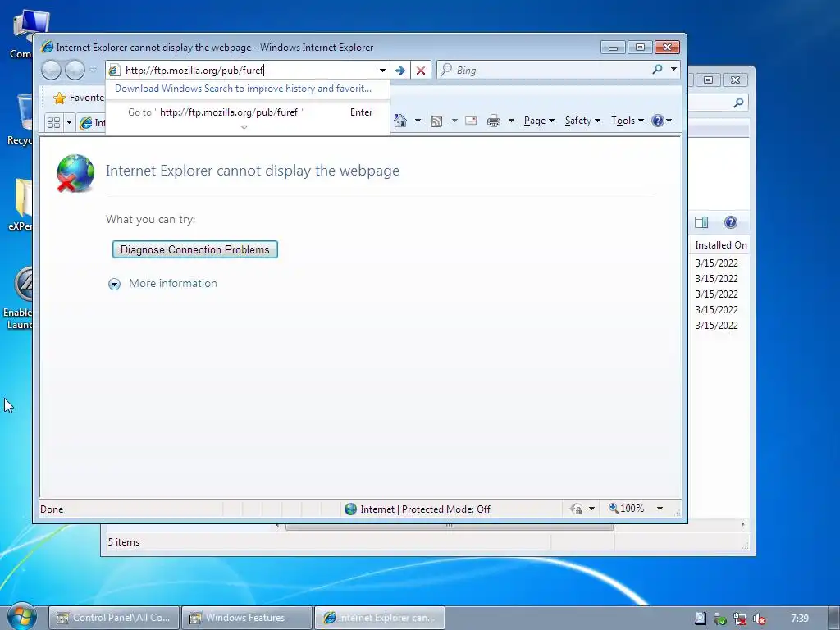
Task: Expand the More information section arrow
Action: pos(114,284)
